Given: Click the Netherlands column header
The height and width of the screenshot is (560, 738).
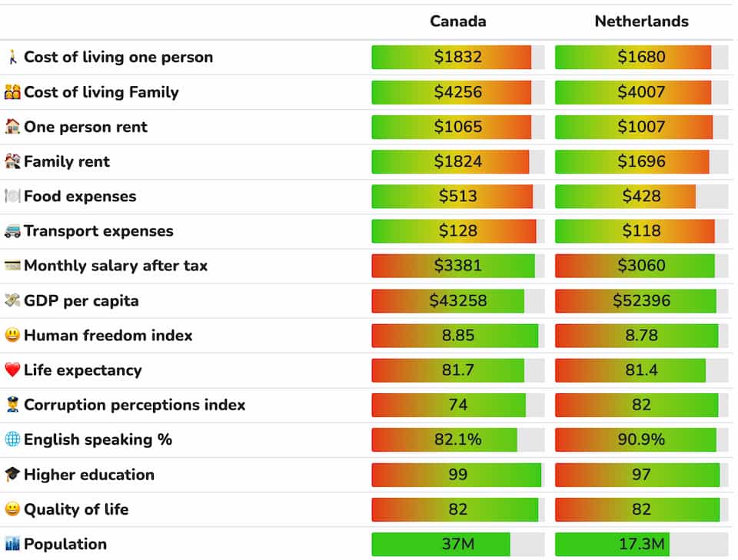Looking at the screenshot, I should 641,22.
